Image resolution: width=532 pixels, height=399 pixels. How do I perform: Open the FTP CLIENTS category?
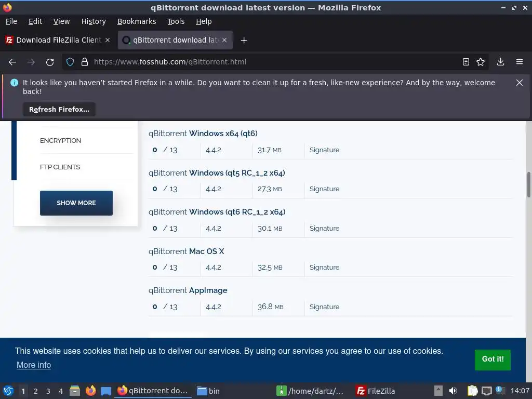(60, 167)
